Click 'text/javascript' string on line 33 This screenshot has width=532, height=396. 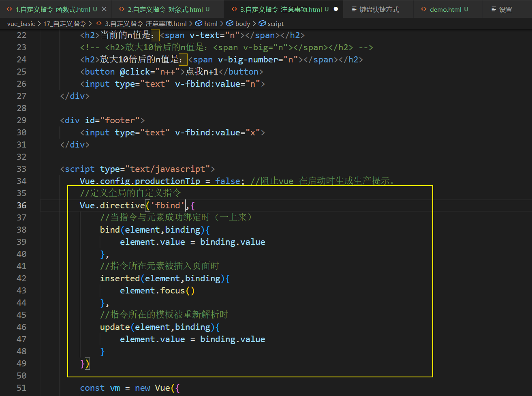click(167, 169)
